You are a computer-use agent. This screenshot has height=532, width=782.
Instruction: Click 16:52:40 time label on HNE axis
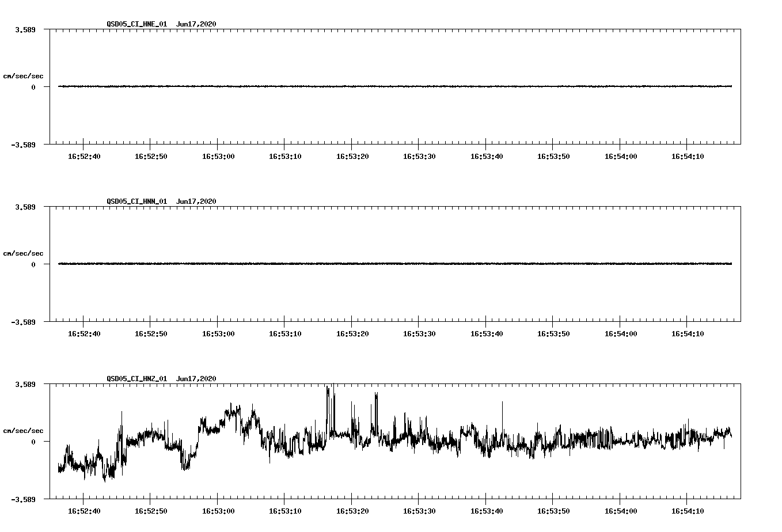[84, 157]
